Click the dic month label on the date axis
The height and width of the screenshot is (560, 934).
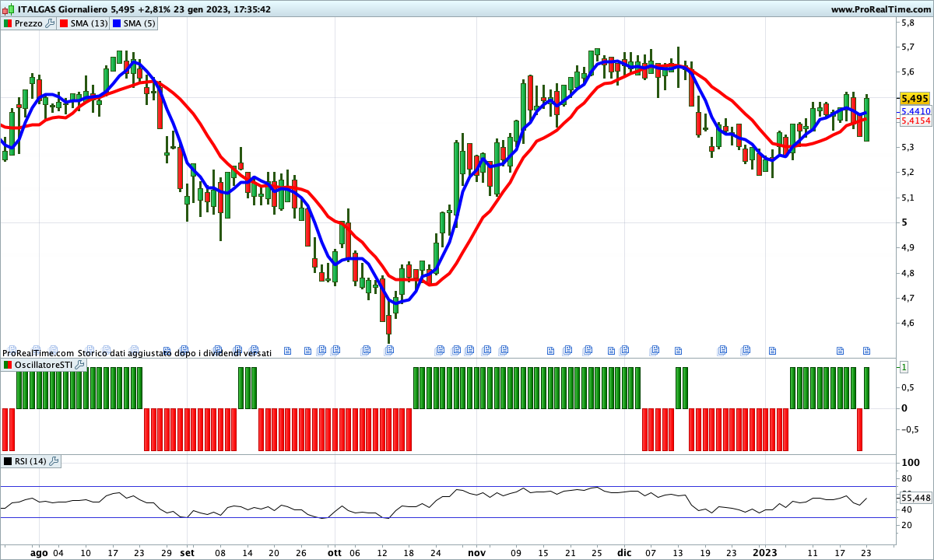624,553
